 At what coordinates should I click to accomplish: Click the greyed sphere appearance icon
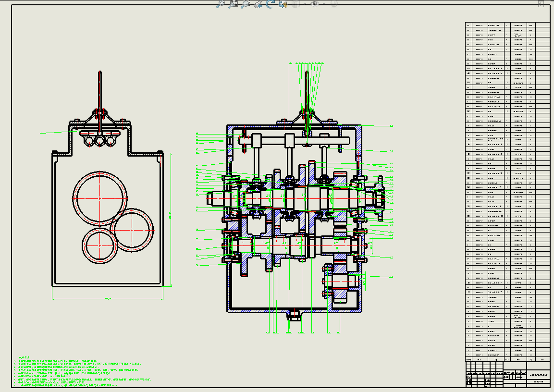pyautogui.click(x=333, y=4)
